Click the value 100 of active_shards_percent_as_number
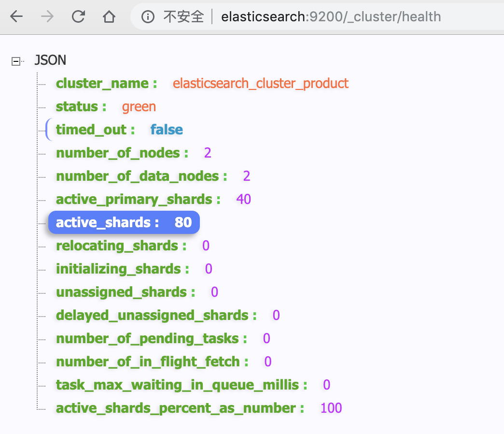This screenshot has width=504, height=434. (x=331, y=407)
